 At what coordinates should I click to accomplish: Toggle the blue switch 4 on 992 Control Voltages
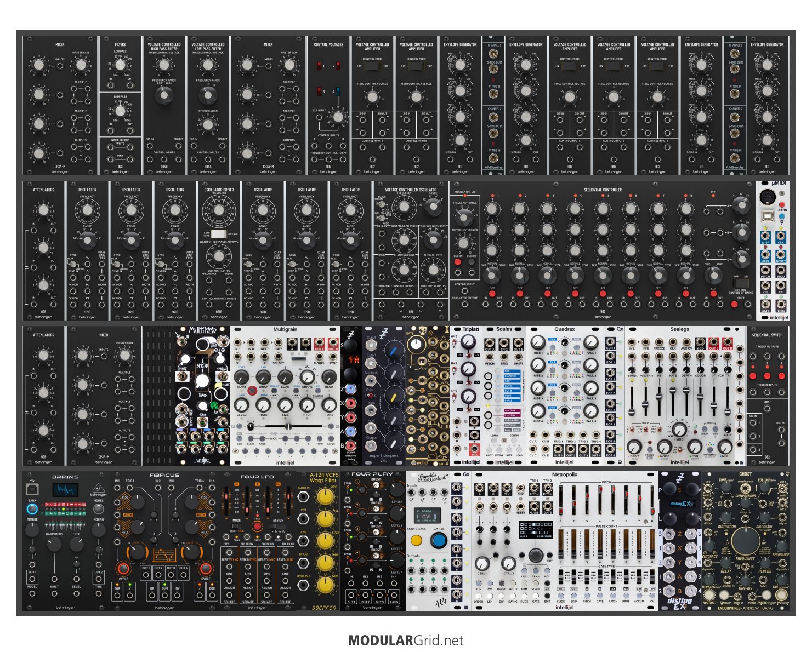click(338, 91)
